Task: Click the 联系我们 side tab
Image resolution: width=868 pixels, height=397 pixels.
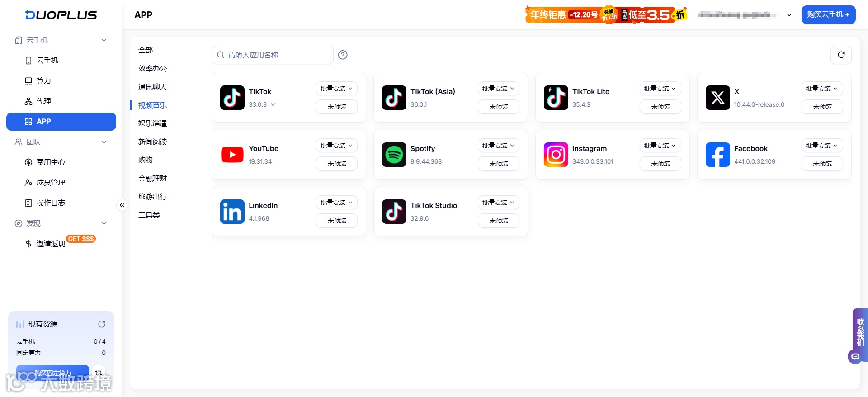Action: (x=860, y=332)
